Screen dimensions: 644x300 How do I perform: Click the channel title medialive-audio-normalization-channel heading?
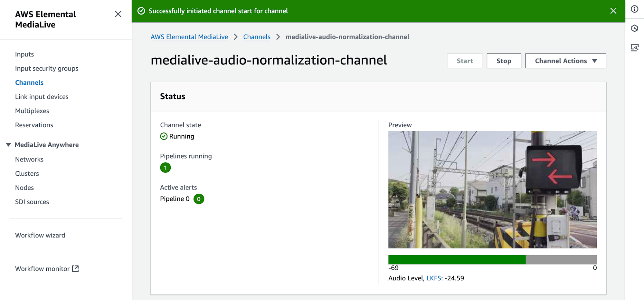click(269, 60)
